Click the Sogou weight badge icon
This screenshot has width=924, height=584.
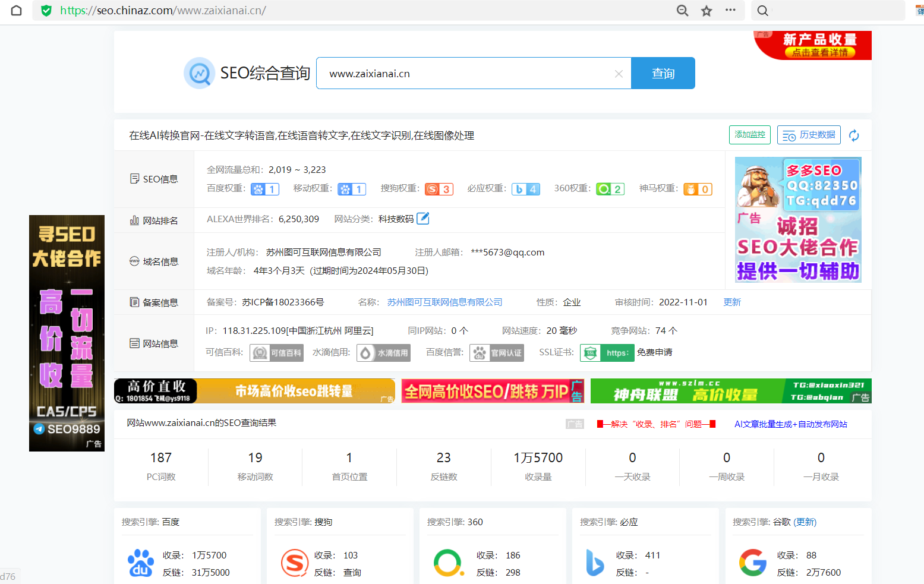[439, 189]
